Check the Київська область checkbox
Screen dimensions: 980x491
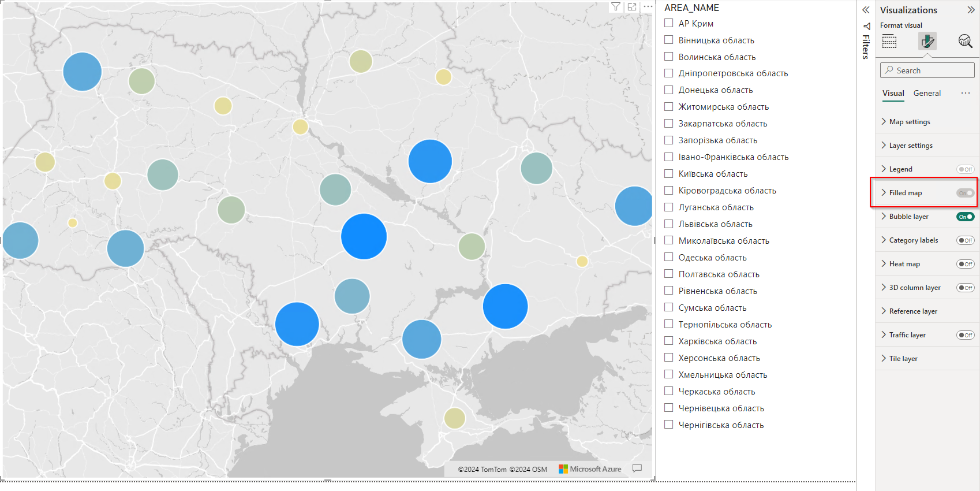668,173
